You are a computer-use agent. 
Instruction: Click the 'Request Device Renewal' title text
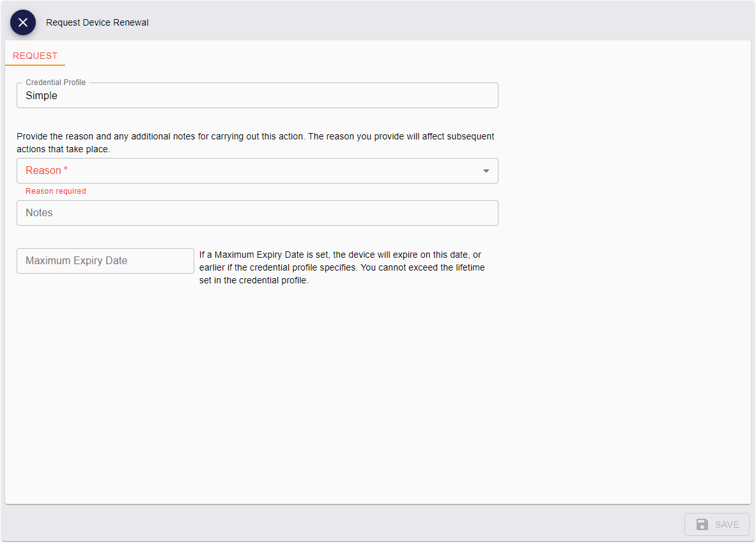click(97, 22)
